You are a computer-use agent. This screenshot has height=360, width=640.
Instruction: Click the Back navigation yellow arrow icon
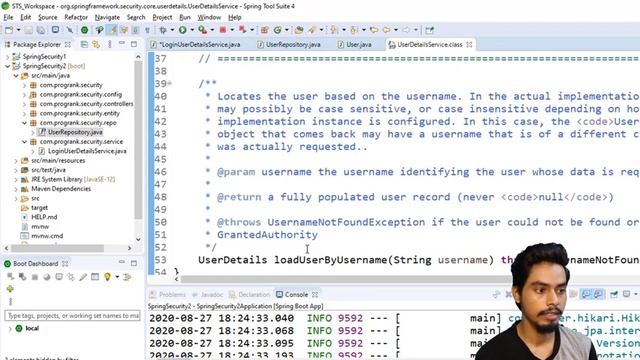374,30
